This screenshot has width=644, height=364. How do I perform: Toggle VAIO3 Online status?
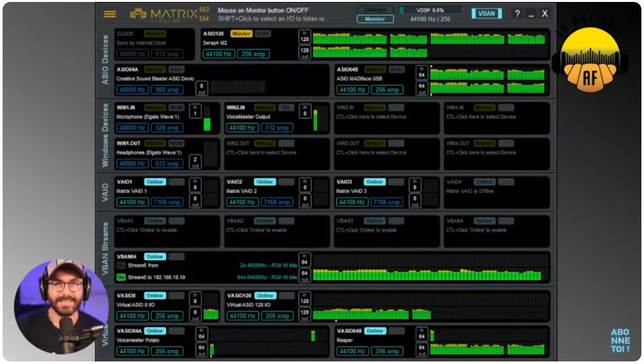(375, 182)
